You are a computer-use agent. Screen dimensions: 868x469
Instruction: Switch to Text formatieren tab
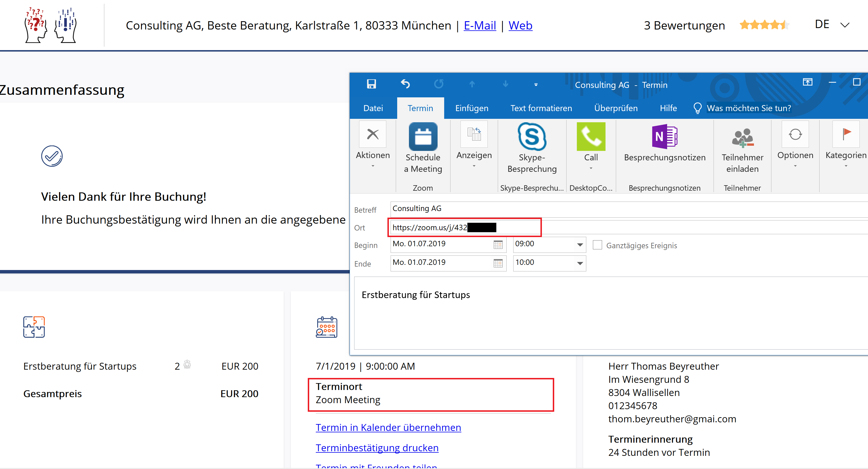point(541,108)
